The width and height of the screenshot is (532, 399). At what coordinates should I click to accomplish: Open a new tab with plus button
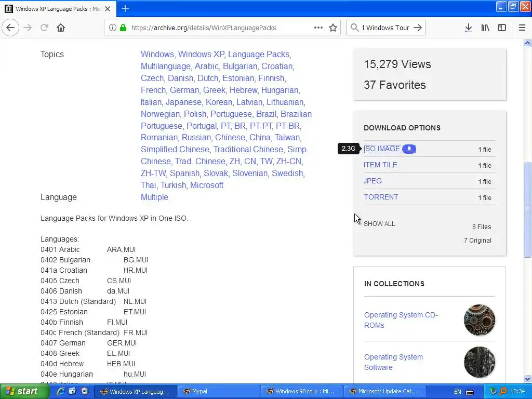(125, 8)
